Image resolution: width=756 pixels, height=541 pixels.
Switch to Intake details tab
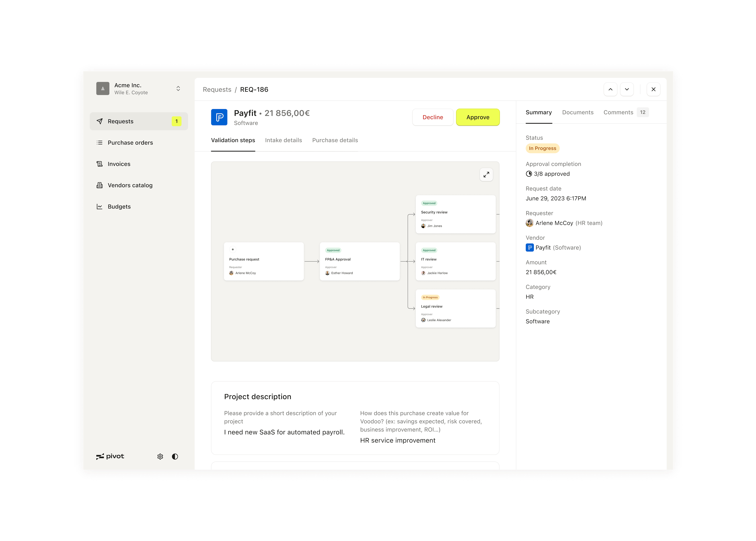(x=283, y=140)
